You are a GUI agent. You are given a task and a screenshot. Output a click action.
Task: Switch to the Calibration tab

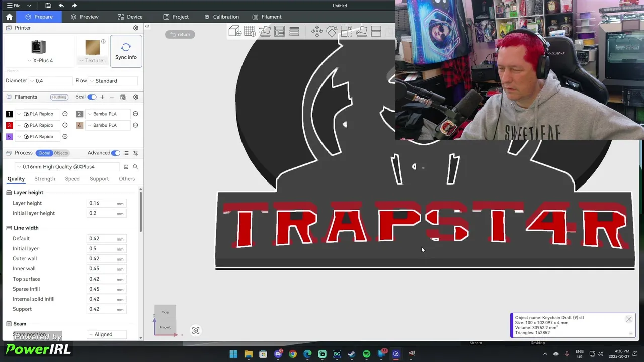tap(221, 17)
